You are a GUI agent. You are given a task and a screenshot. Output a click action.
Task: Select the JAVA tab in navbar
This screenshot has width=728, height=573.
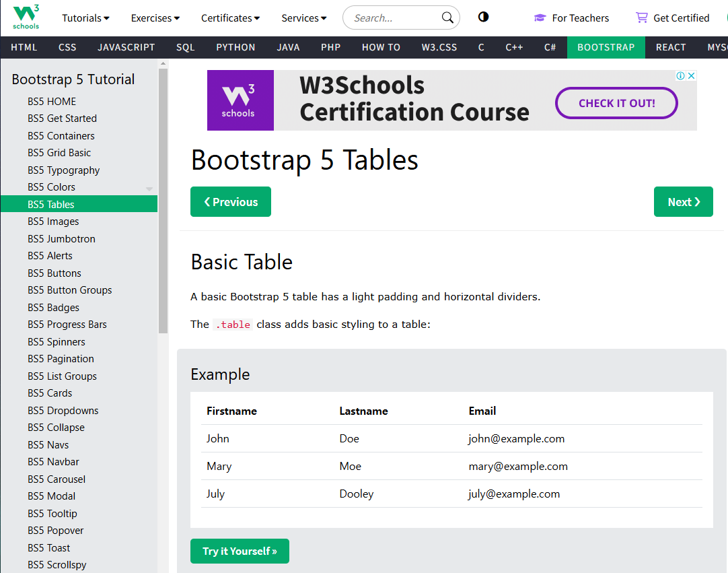(x=288, y=47)
